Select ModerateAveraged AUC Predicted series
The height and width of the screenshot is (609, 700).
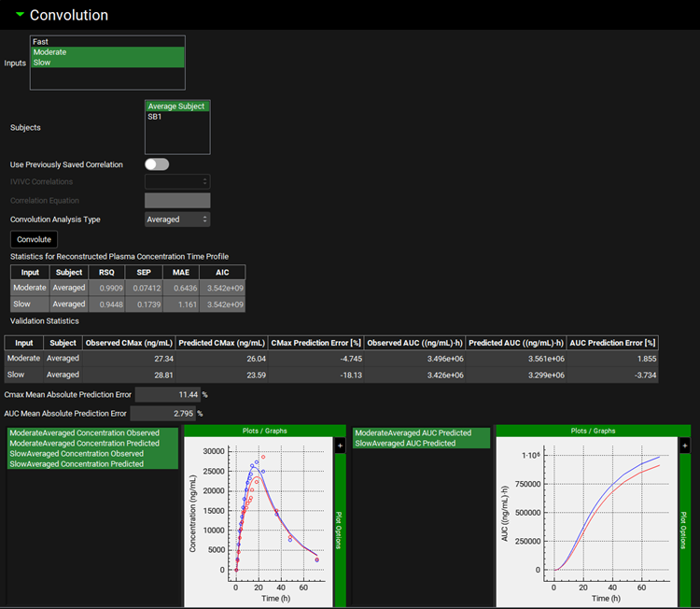click(413, 433)
